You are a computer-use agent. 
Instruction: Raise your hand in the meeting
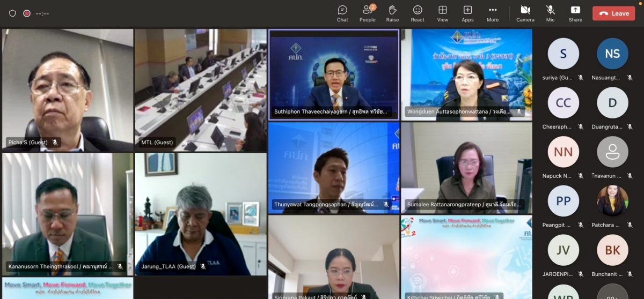click(392, 13)
